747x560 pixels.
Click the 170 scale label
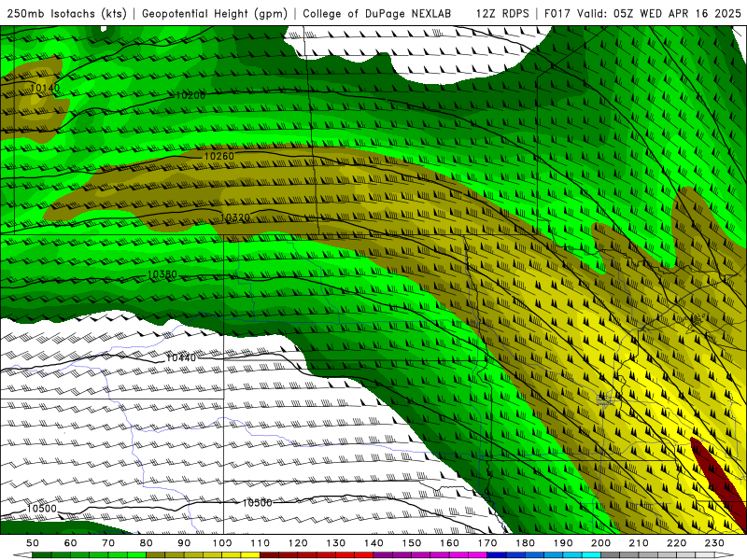click(x=487, y=543)
